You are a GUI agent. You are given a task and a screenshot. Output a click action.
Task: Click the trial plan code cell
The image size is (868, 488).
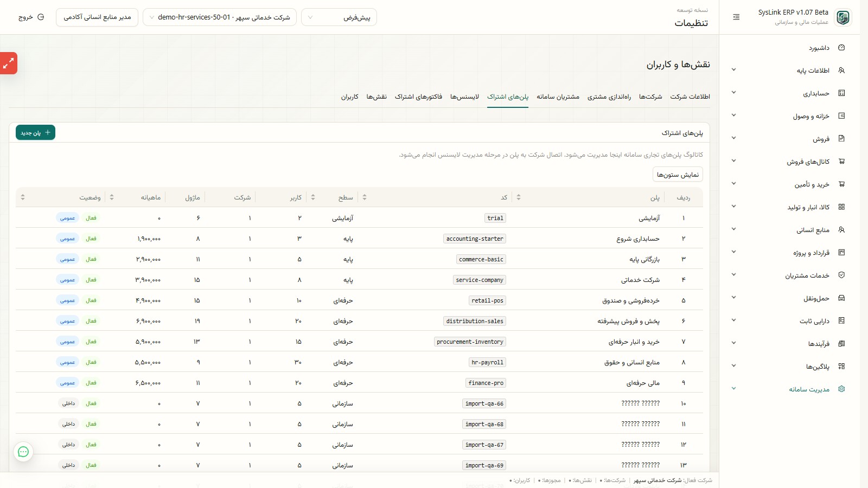click(x=495, y=218)
